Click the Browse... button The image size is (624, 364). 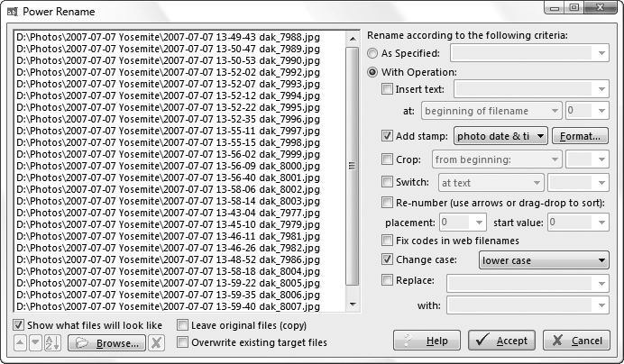pos(106,343)
